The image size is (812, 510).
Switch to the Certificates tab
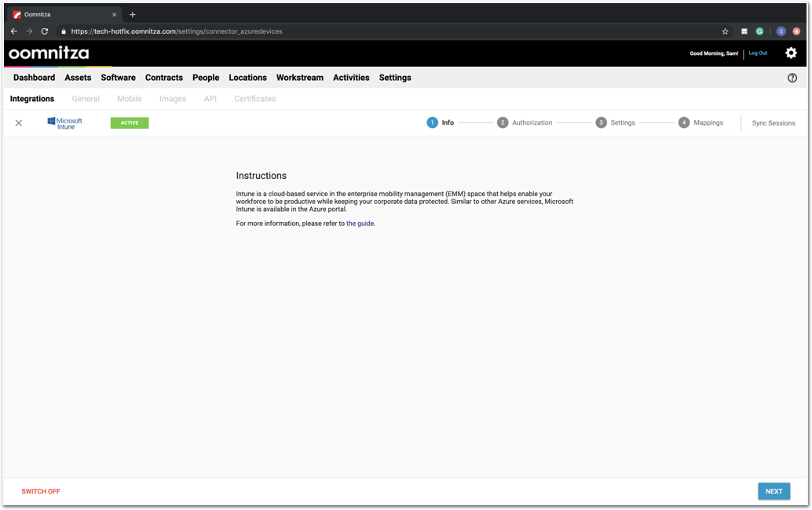(254, 99)
